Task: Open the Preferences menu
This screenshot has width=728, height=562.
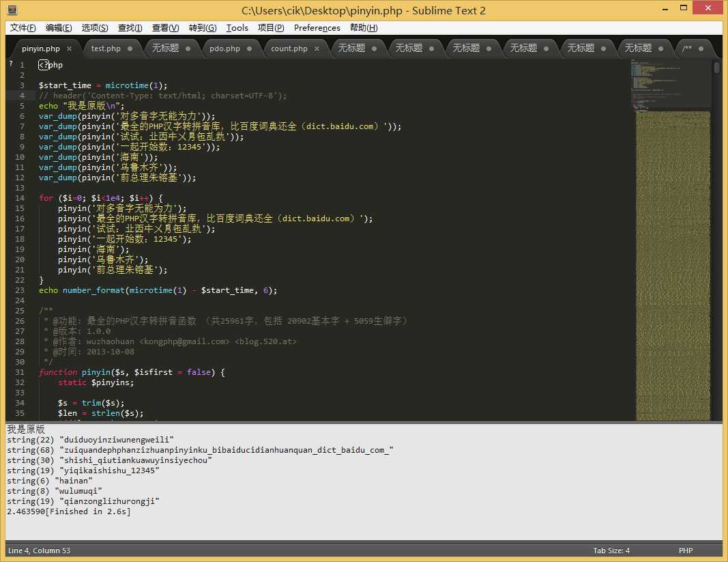Action: click(317, 28)
